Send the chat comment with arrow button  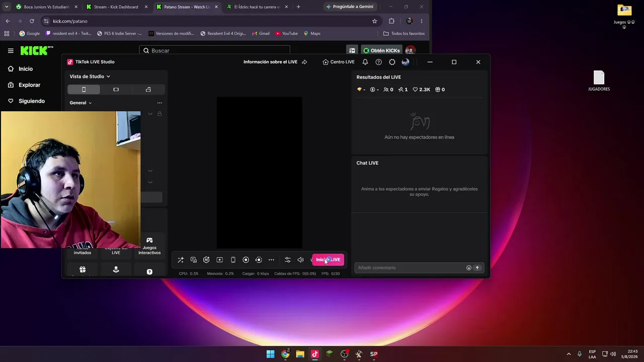pyautogui.click(x=477, y=268)
